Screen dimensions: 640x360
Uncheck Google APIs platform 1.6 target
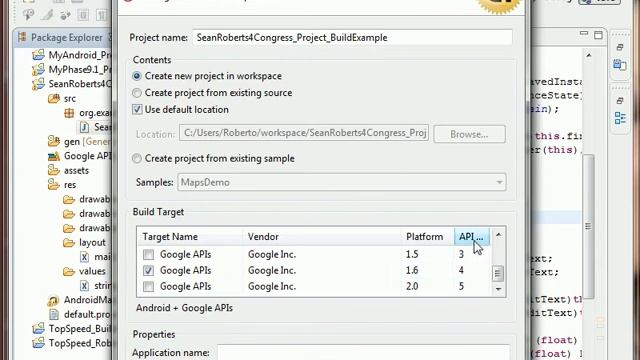pos(148,271)
